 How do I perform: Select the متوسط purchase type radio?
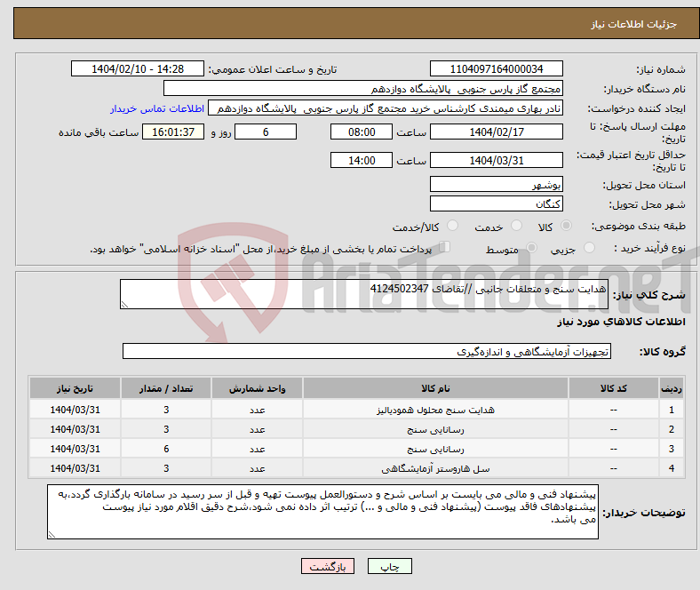[x=532, y=248]
